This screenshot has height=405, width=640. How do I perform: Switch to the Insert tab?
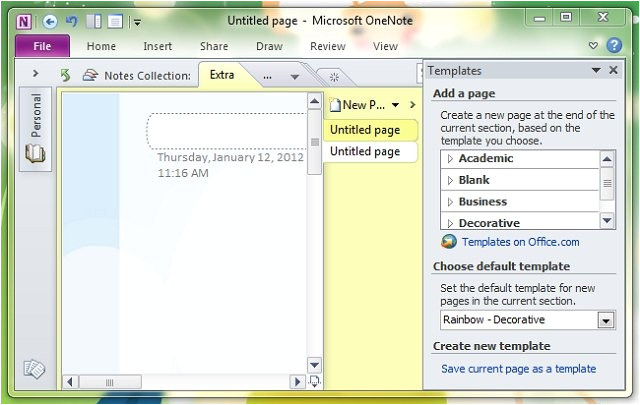(x=158, y=46)
